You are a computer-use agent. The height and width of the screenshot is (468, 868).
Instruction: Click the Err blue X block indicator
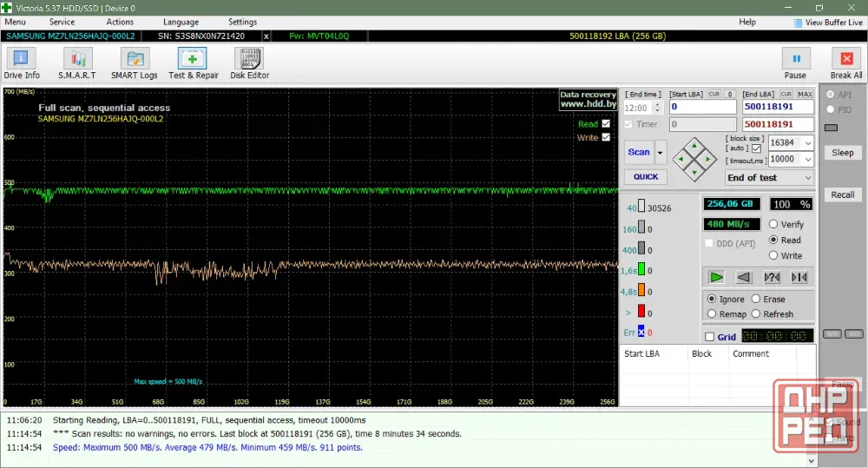[641, 332]
